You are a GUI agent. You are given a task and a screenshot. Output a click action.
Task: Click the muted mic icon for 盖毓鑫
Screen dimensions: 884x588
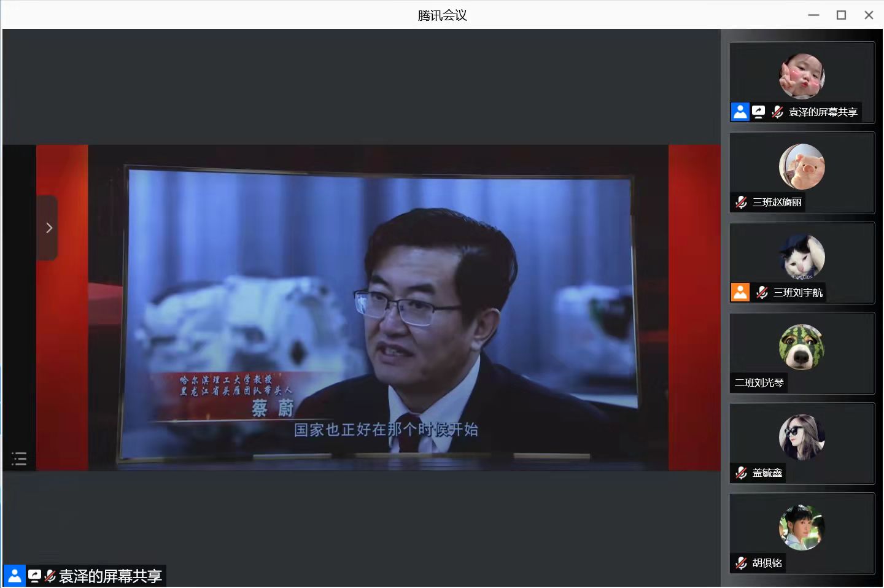(x=742, y=473)
